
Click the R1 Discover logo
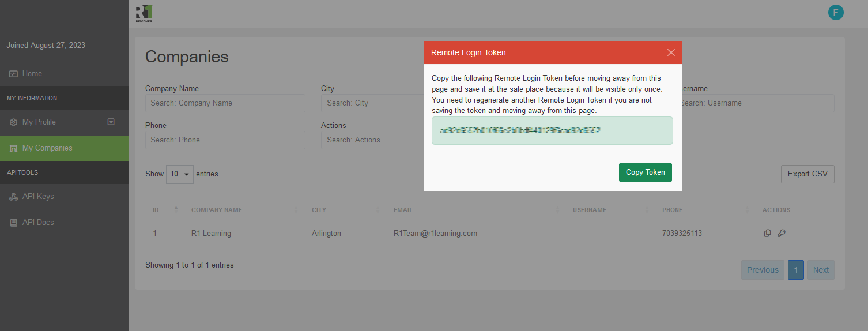[x=144, y=14]
